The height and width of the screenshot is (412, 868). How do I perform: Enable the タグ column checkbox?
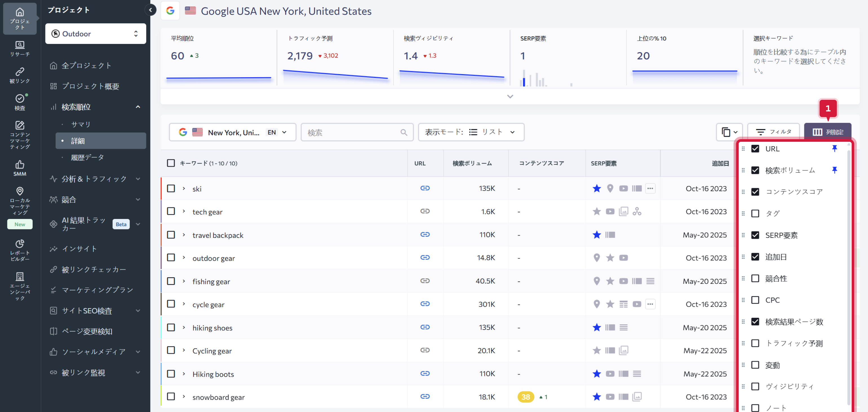pyautogui.click(x=755, y=214)
